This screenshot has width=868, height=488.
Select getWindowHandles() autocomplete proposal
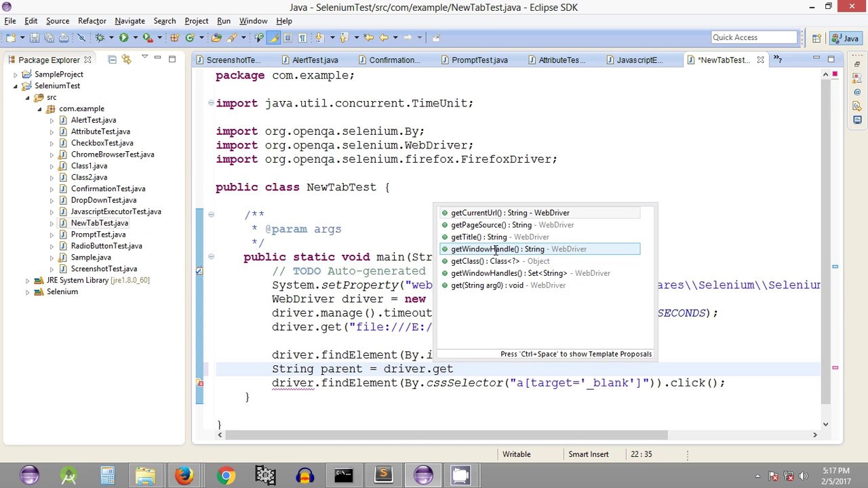click(540, 273)
